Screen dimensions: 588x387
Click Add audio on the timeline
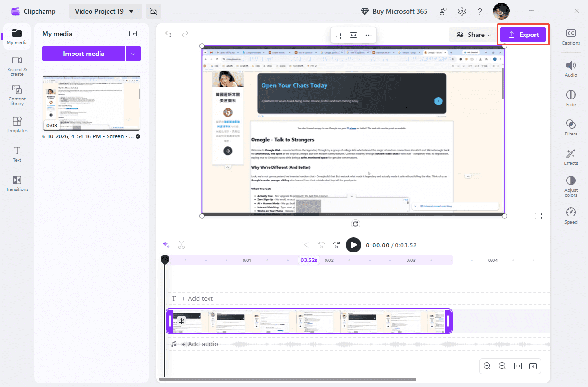[200, 344]
